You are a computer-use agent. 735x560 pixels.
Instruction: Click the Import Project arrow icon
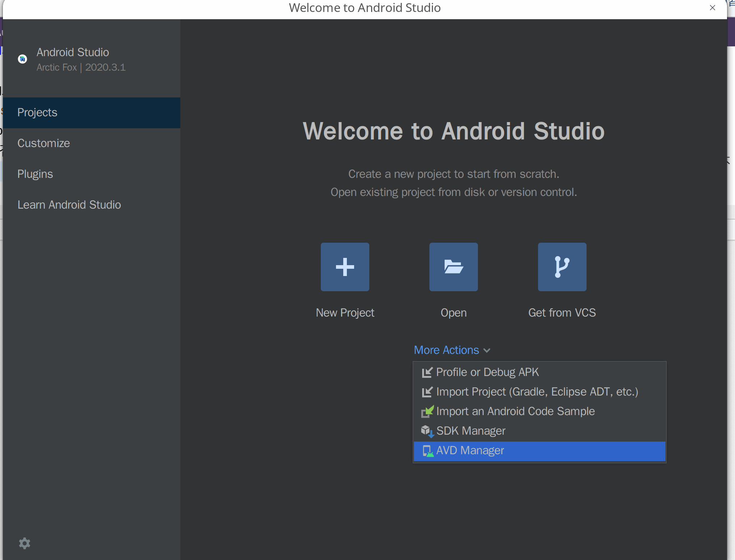427,392
